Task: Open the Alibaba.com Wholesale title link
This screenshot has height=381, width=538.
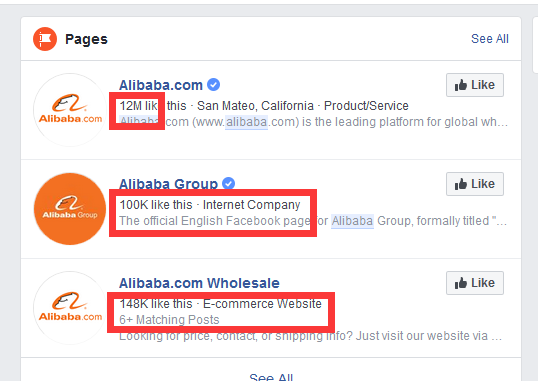Action: tap(199, 283)
